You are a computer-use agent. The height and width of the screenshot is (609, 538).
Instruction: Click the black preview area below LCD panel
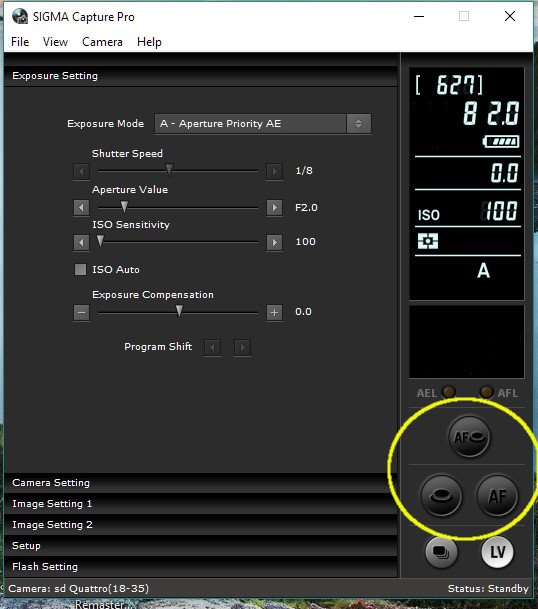467,342
